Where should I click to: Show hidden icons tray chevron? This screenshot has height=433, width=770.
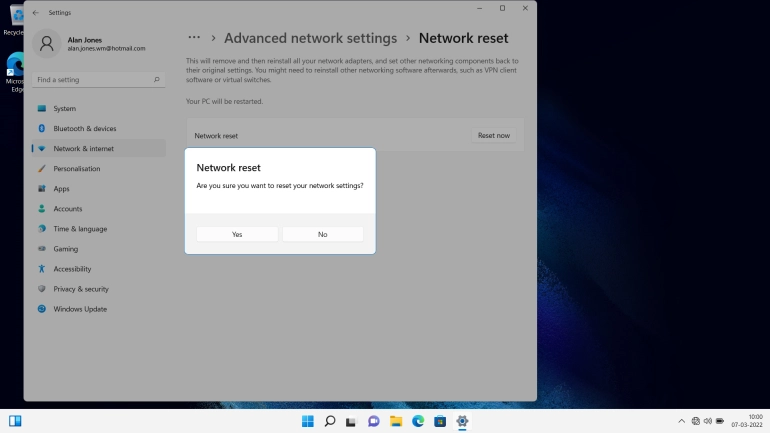682,421
